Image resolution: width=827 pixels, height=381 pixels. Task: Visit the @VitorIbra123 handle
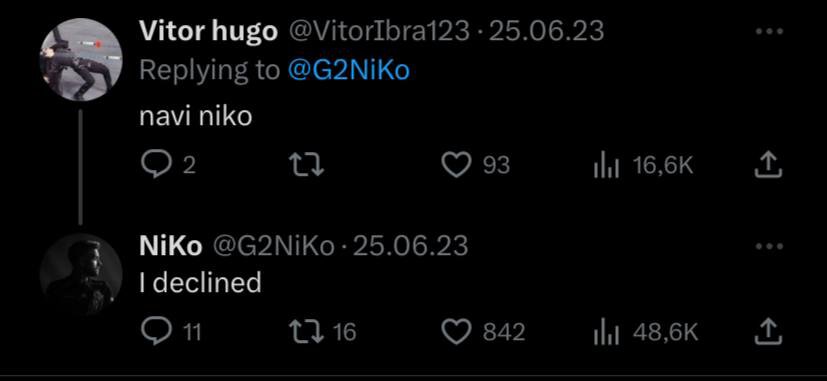click(x=378, y=32)
